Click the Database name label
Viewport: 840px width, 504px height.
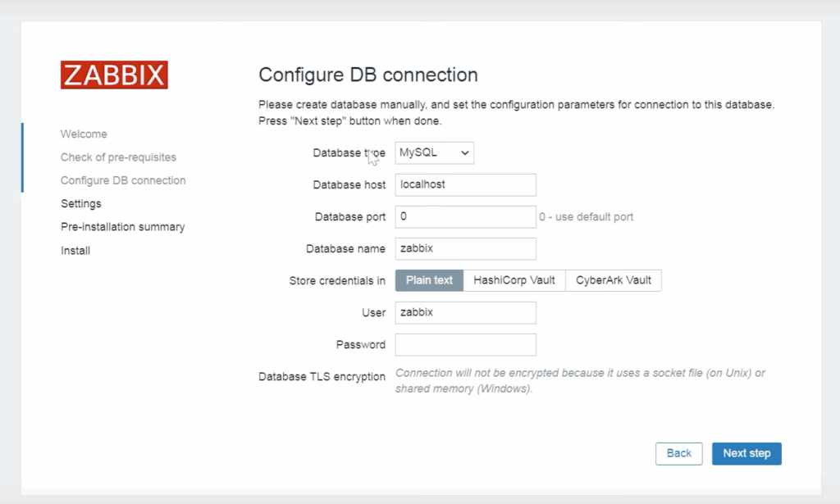(x=345, y=249)
